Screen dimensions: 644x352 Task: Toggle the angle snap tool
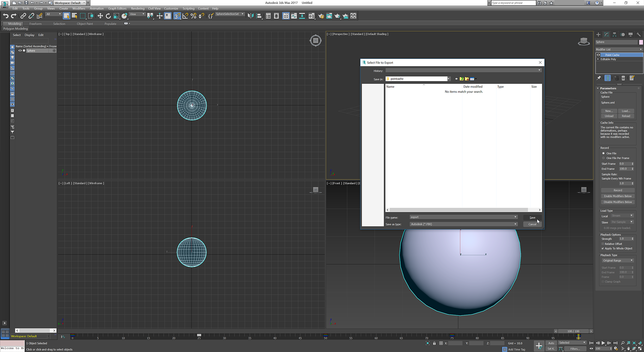click(x=185, y=16)
